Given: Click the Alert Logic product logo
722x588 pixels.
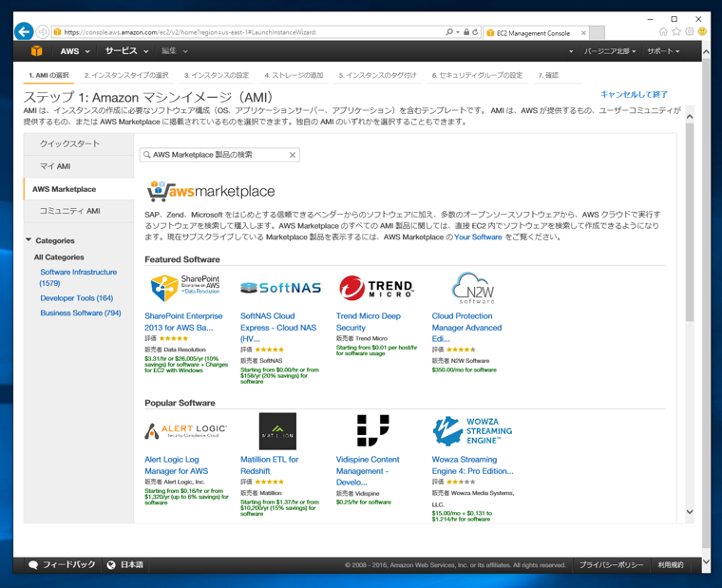Looking at the screenshot, I should point(185,431).
